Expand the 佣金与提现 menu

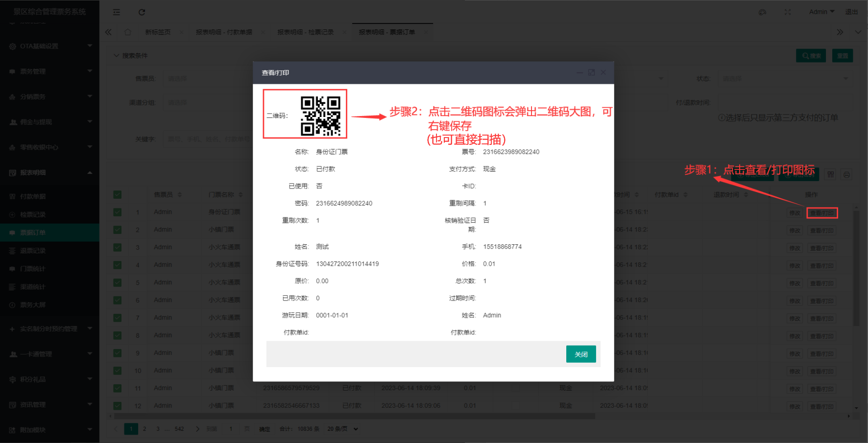pyautogui.click(x=49, y=122)
